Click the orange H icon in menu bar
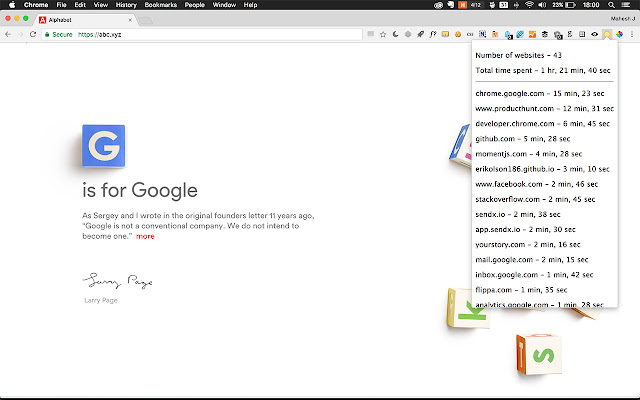 (x=462, y=5)
